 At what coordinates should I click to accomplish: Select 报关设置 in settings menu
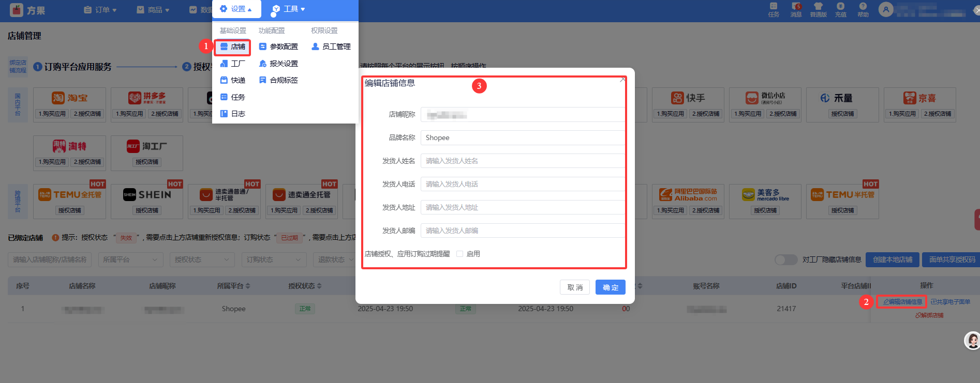click(278, 64)
